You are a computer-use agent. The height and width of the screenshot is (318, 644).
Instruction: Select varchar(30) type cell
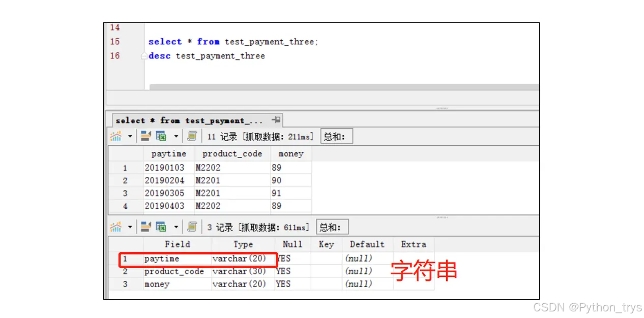point(243,271)
